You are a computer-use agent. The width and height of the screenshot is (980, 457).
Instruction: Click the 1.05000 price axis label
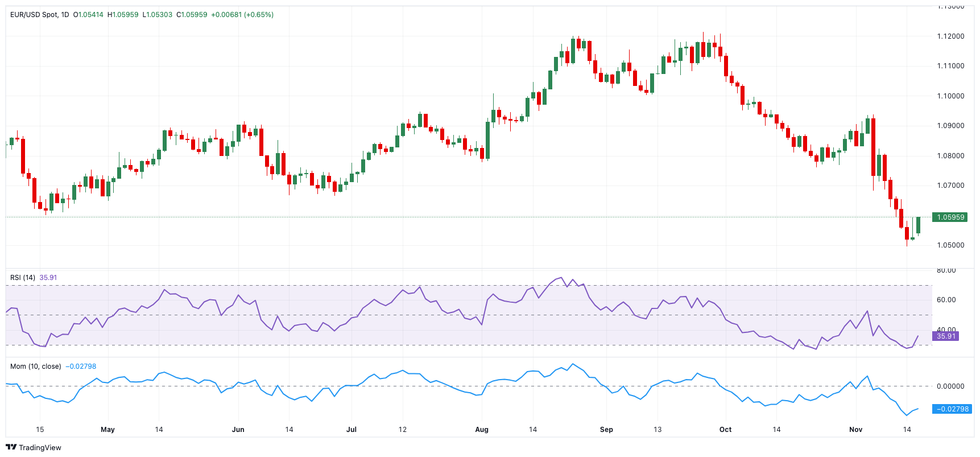click(x=950, y=245)
